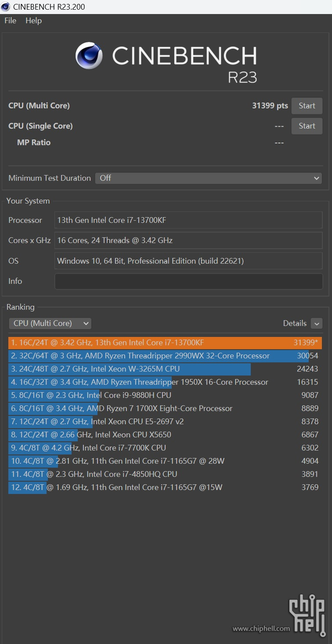Click the Processor field showing i7-13700KF
The image size is (332, 644).
click(188, 220)
